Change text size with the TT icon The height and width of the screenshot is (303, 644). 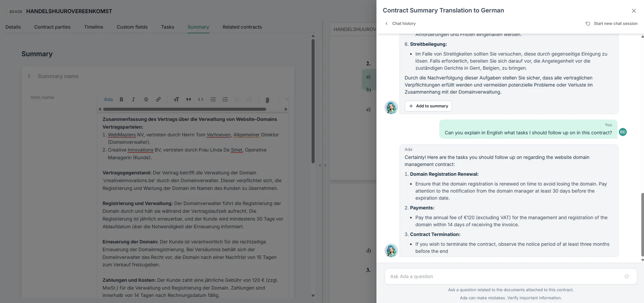point(176,99)
